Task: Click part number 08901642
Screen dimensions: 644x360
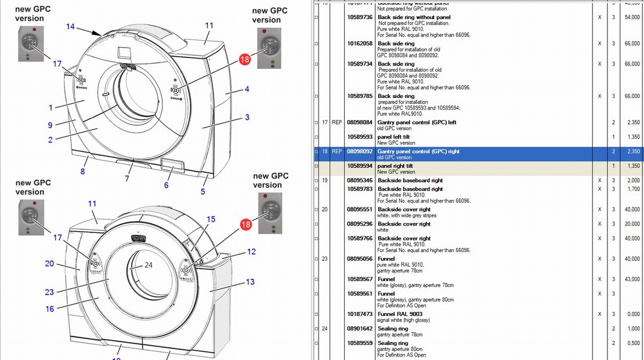Action: click(360, 328)
